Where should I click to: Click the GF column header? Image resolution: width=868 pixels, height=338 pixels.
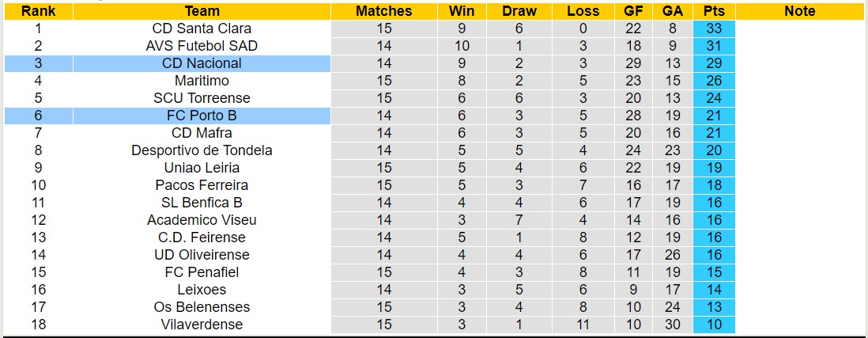633,11
